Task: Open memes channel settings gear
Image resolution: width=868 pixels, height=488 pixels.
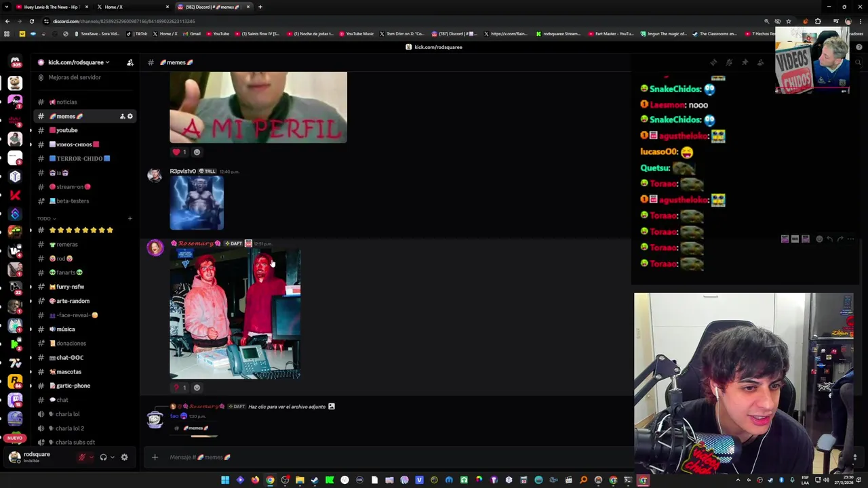Action: (130, 117)
